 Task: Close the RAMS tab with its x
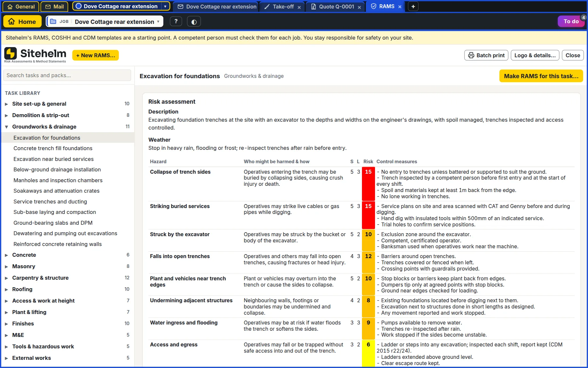point(400,7)
